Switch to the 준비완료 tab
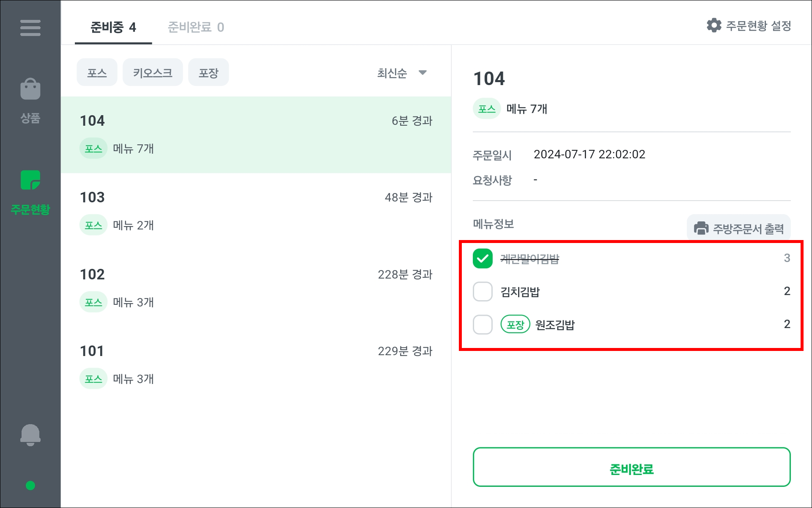 [x=196, y=28]
